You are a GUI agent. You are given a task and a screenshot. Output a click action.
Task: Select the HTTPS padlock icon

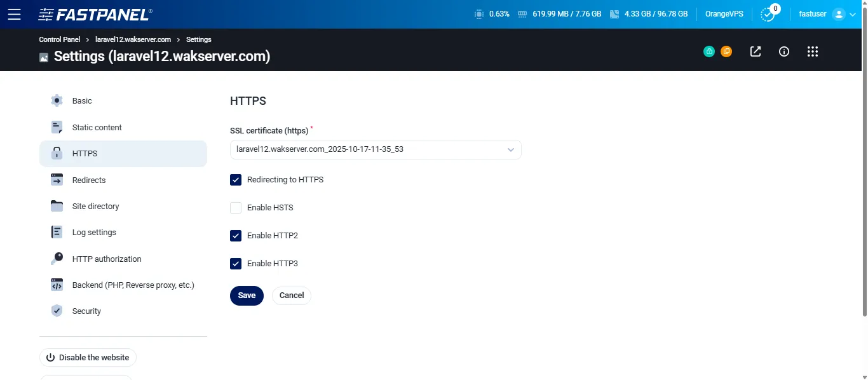(57, 153)
